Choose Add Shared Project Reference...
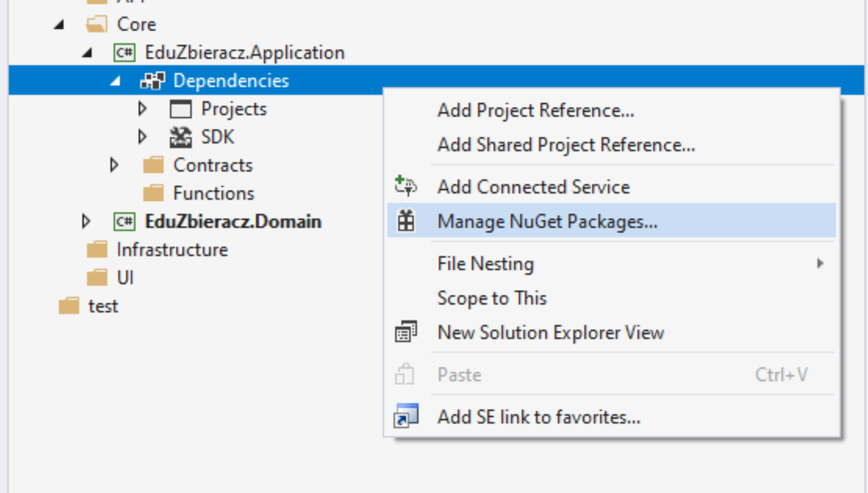868x493 pixels. pos(612,145)
